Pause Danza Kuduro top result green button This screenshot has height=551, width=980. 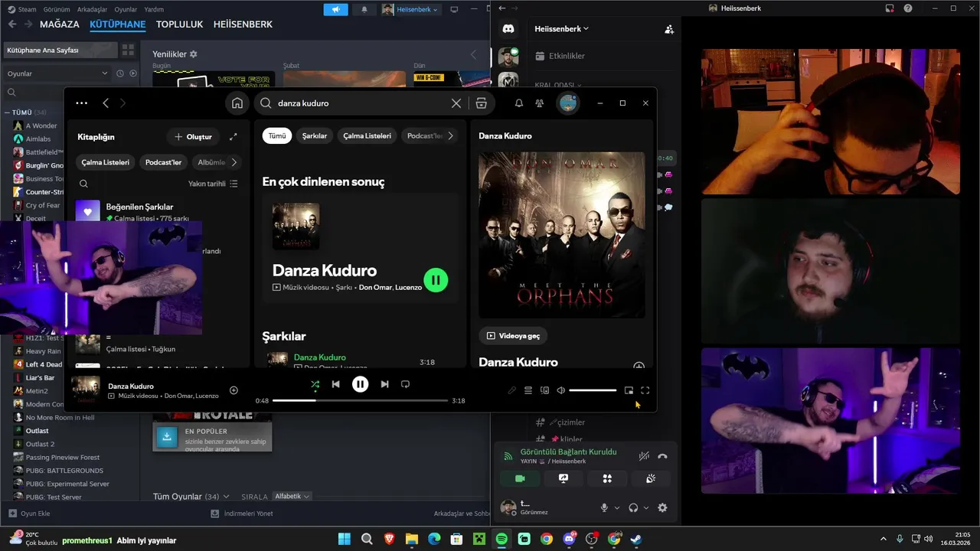click(436, 280)
